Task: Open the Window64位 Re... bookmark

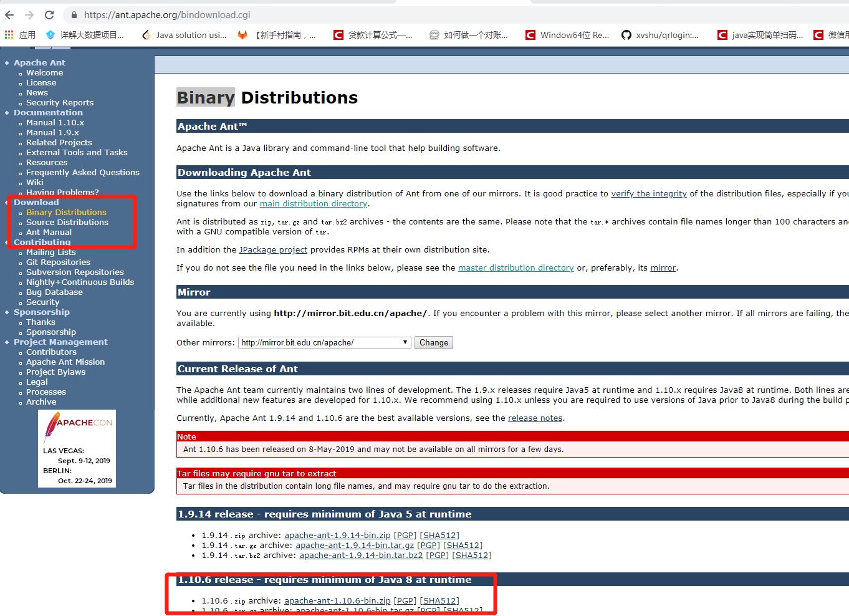Action: pos(567,35)
